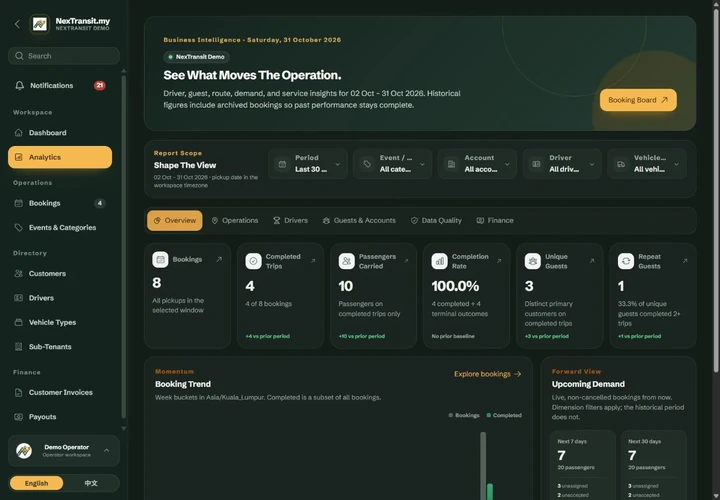
Task: Switch to the Drivers tab
Action: [x=290, y=221]
